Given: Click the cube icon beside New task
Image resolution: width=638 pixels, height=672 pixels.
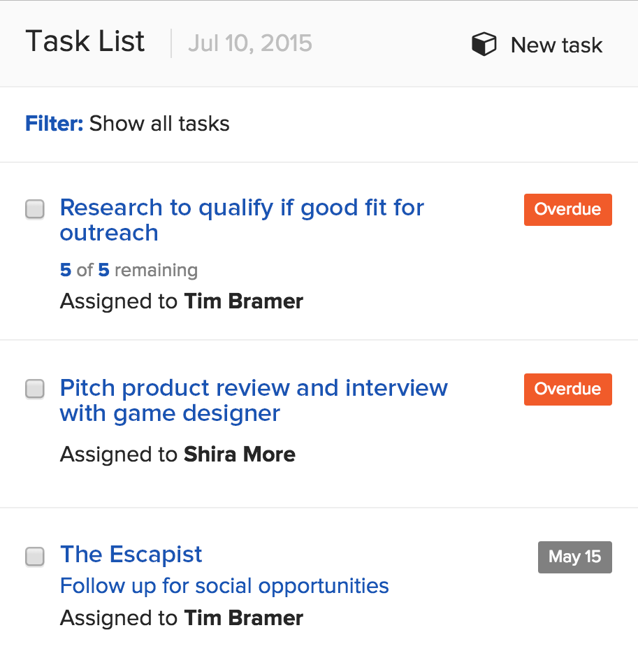Looking at the screenshot, I should (x=484, y=45).
